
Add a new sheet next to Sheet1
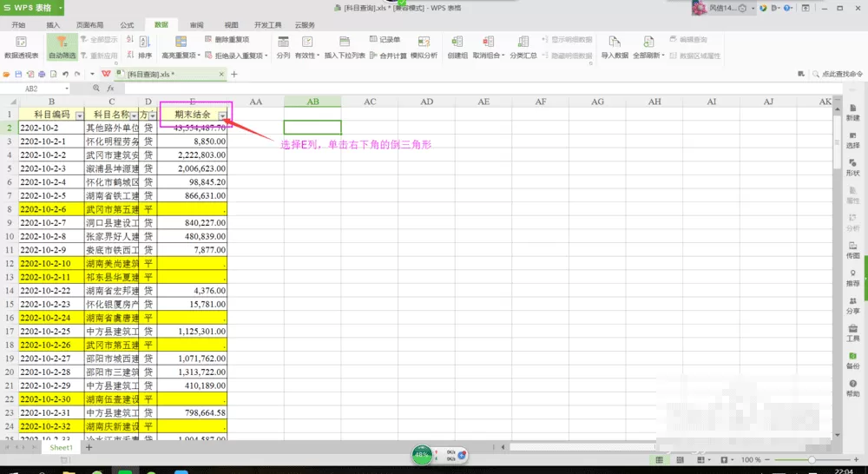pyautogui.click(x=89, y=447)
